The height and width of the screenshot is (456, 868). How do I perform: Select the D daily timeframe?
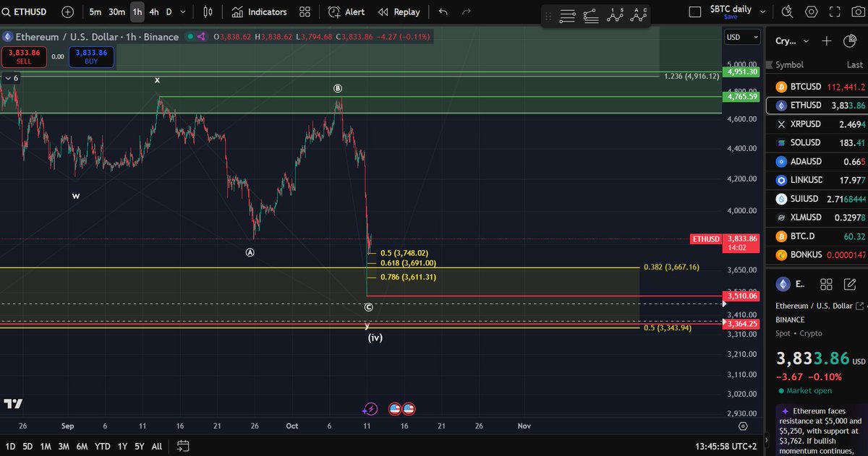point(169,12)
